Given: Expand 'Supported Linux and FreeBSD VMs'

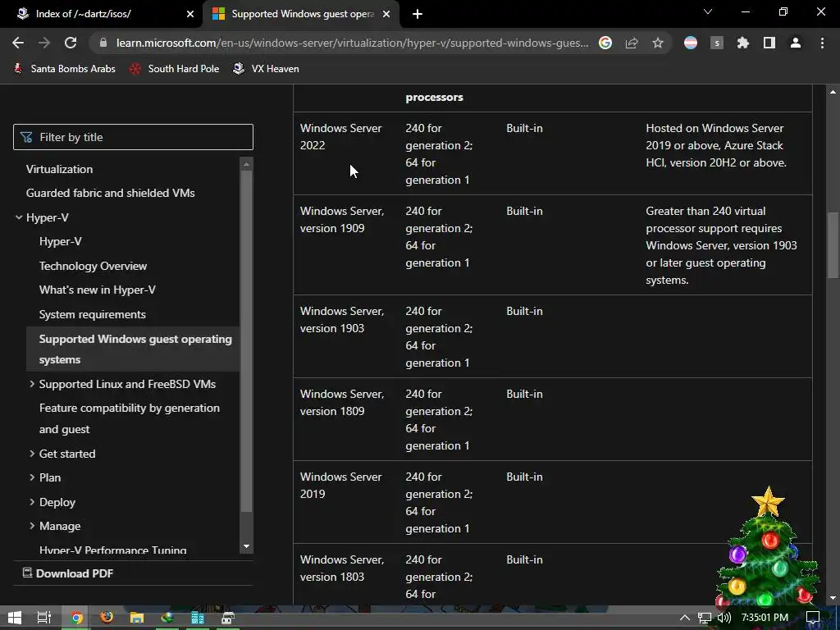Looking at the screenshot, I should point(32,384).
